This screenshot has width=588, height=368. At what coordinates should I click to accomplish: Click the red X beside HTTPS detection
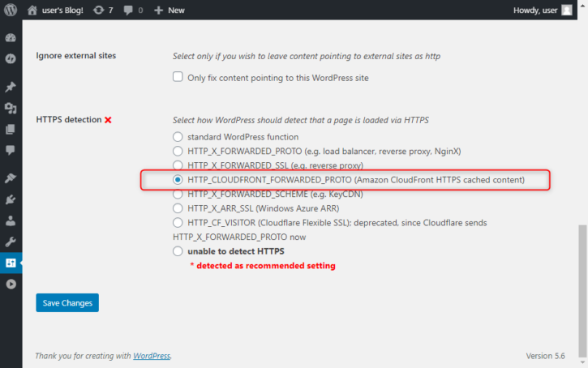108,120
